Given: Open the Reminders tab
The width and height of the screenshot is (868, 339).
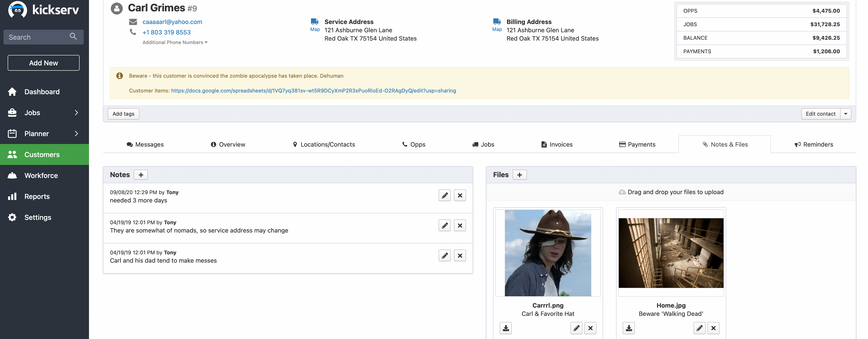Looking at the screenshot, I should (x=814, y=145).
